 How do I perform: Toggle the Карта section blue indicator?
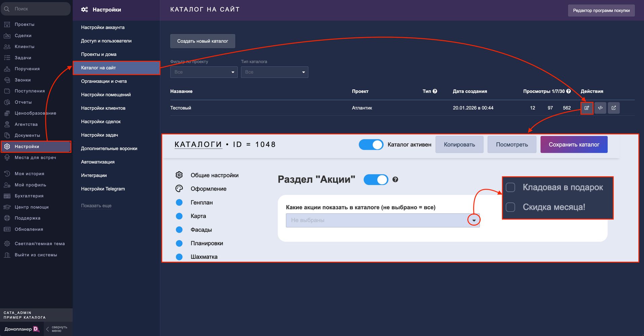tap(179, 216)
